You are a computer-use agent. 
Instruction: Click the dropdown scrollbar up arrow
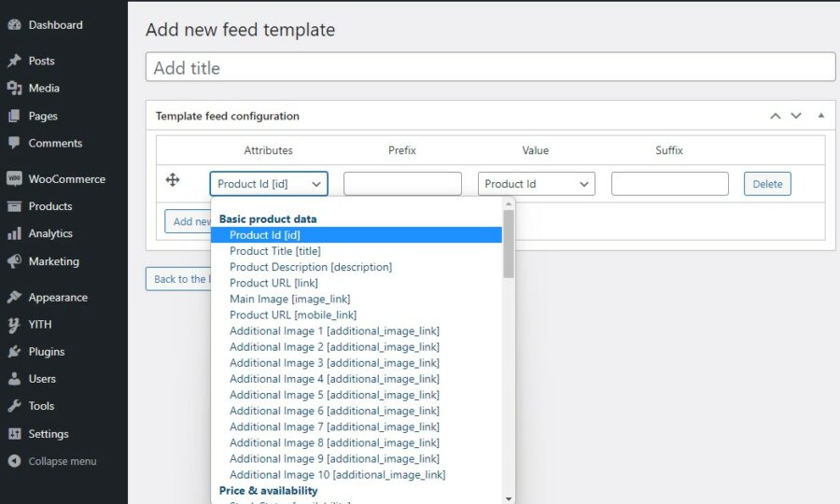click(509, 203)
